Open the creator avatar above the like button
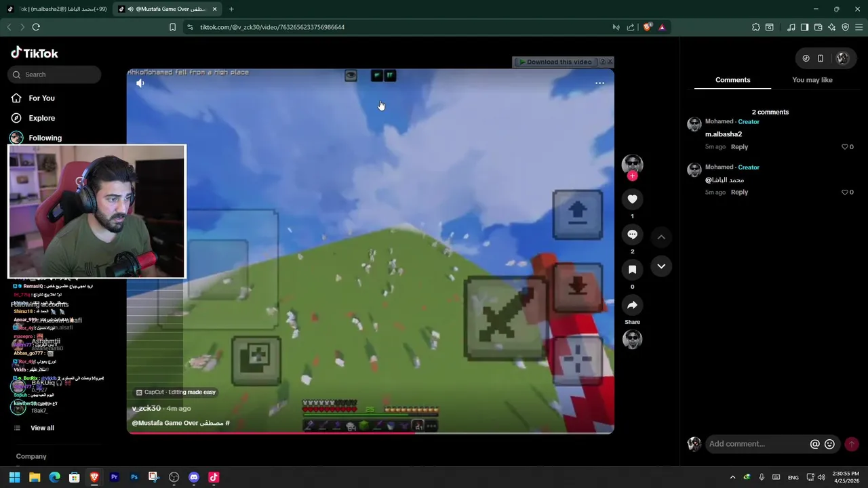 click(x=632, y=164)
